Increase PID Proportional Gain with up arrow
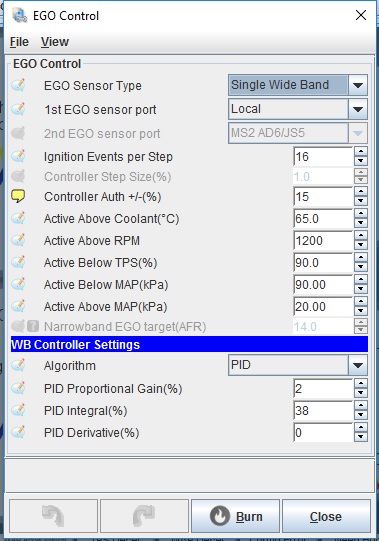379x541 pixels. [x=361, y=384]
